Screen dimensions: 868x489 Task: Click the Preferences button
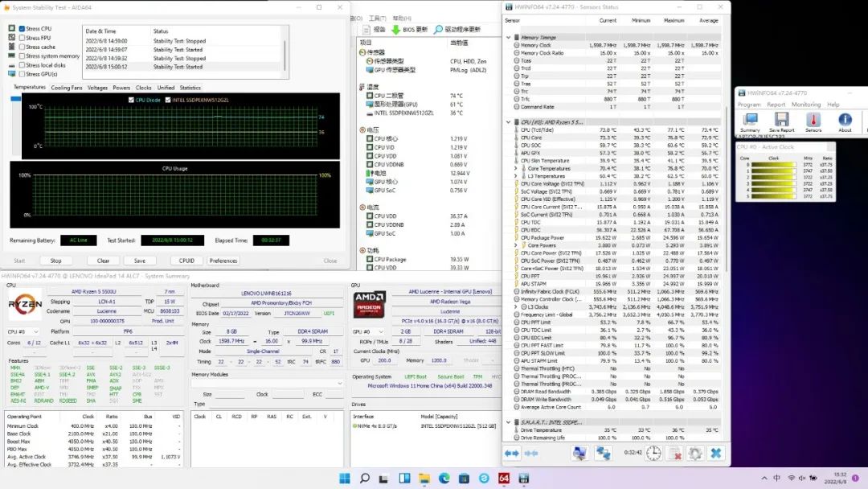tap(223, 261)
